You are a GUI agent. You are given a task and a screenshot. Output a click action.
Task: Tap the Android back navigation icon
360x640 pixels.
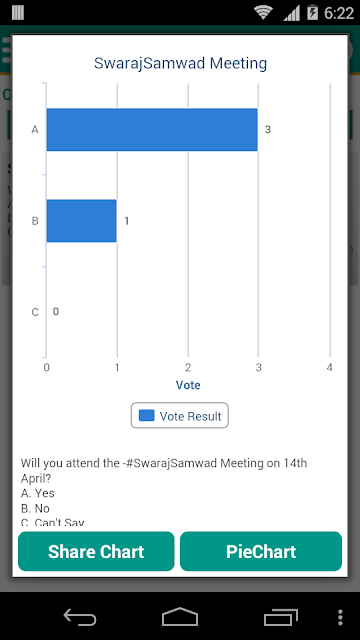pyautogui.click(x=80, y=617)
